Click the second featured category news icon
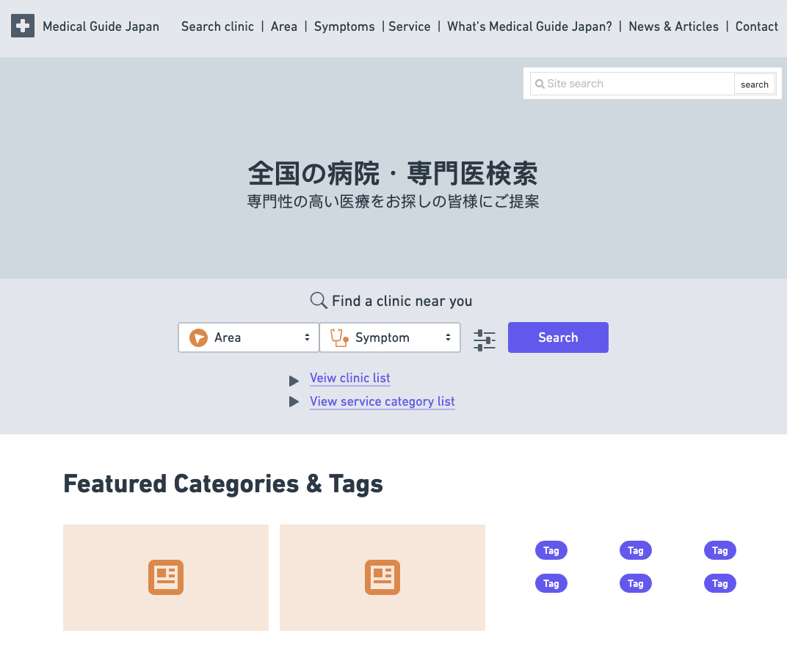Image resolution: width=787 pixels, height=672 pixels. click(x=382, y=577)
